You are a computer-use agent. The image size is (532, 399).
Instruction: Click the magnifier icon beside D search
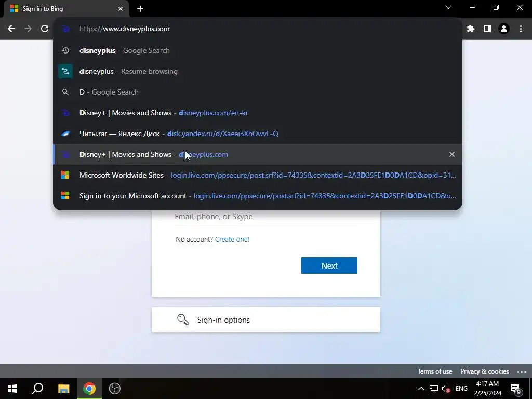click(x=65, y=92)
